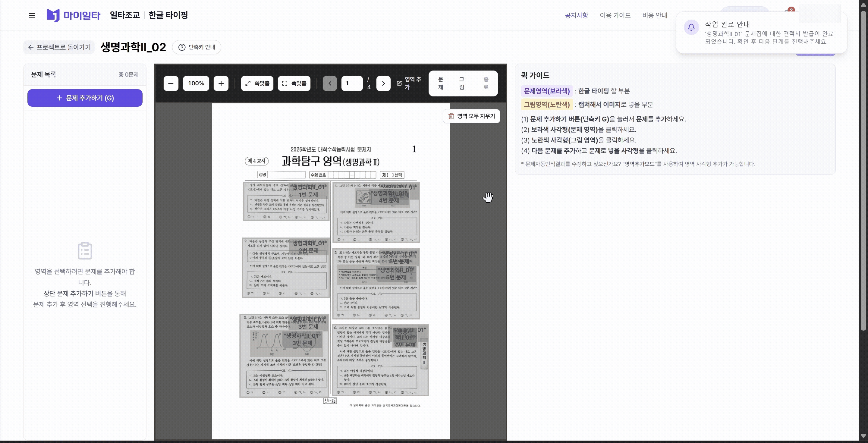Zoom in with the plus button
Viewport: 868px width, 443px height.
[x=221, y=83]
